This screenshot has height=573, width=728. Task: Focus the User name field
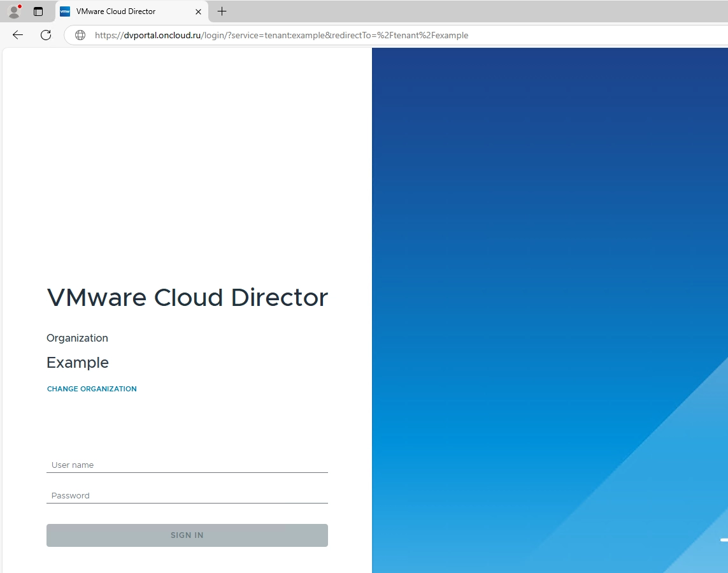[x=187, y=465]
